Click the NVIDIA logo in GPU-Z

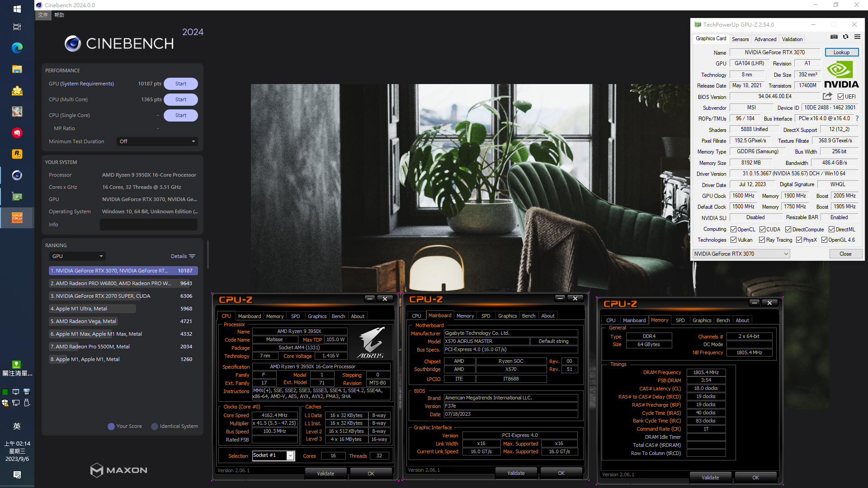pos(841,75)
